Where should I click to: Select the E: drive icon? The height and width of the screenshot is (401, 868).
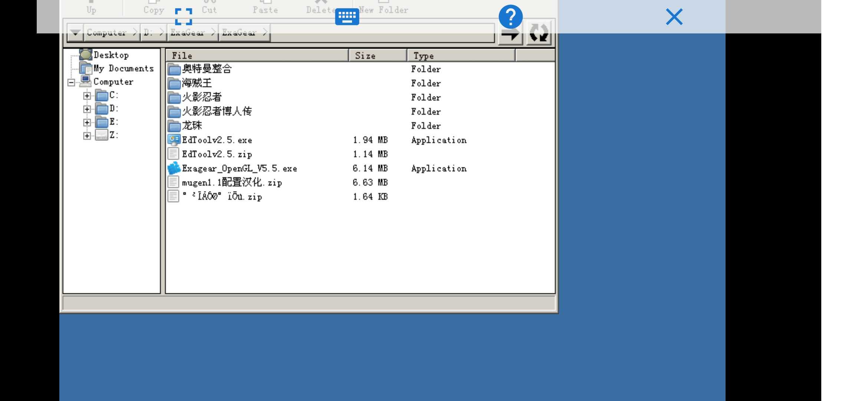pyautogui.click(x=102, y=122)
